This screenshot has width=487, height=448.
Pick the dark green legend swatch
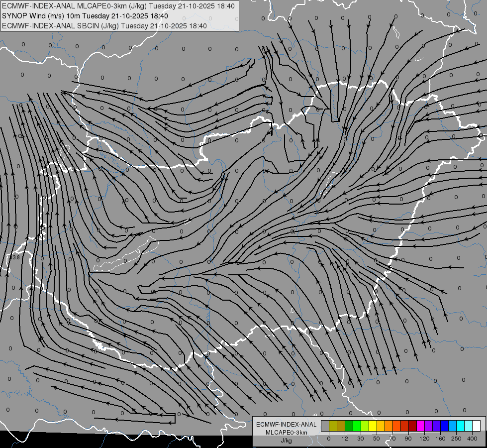click(x=349, y=426)
